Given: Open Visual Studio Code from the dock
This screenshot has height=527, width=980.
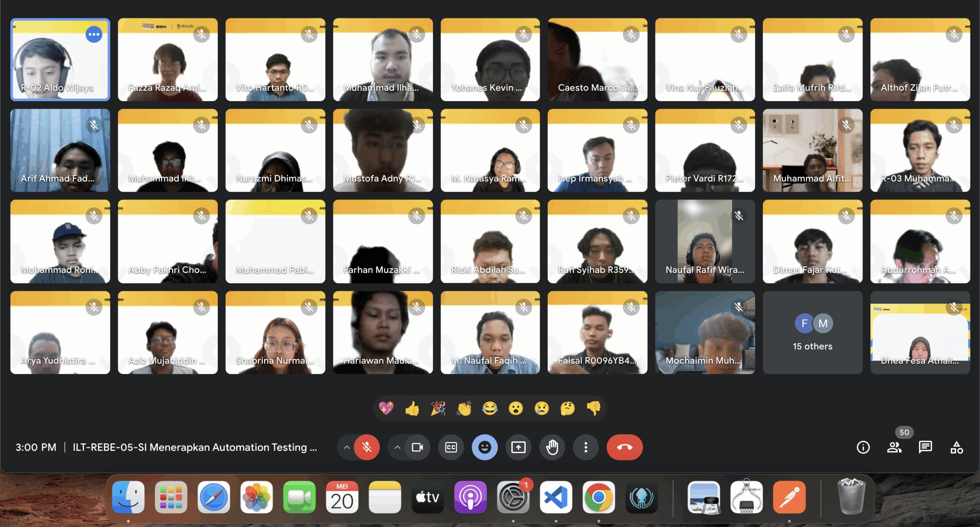Looking at the screenshot, I should pyautogui.click(x=556, y=497).
